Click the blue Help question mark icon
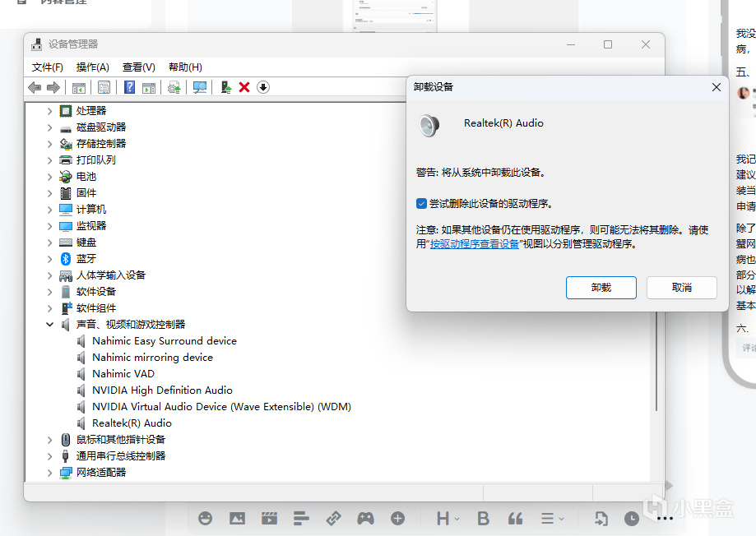Screen dimensions: 756x536 click(129, 87)
